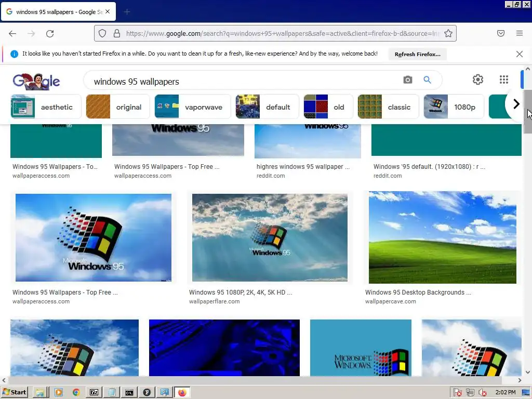The image size is (532, 399).
Task: Launch media player from taskbar
Action: click(58, 393)
